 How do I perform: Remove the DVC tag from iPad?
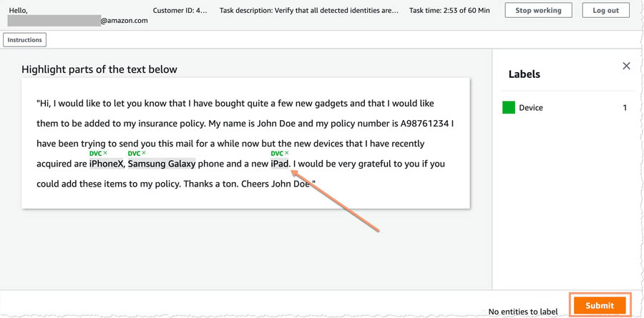click(286, 153)
